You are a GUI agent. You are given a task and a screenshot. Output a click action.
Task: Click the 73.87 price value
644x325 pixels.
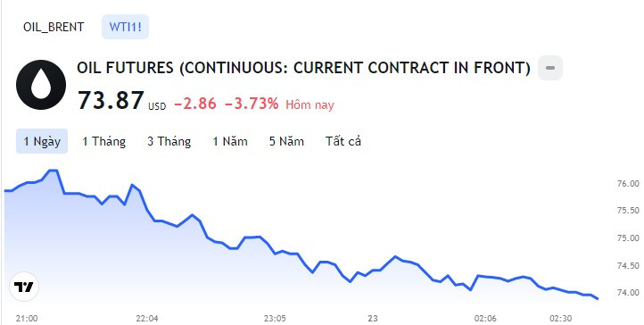click(111, 100)
